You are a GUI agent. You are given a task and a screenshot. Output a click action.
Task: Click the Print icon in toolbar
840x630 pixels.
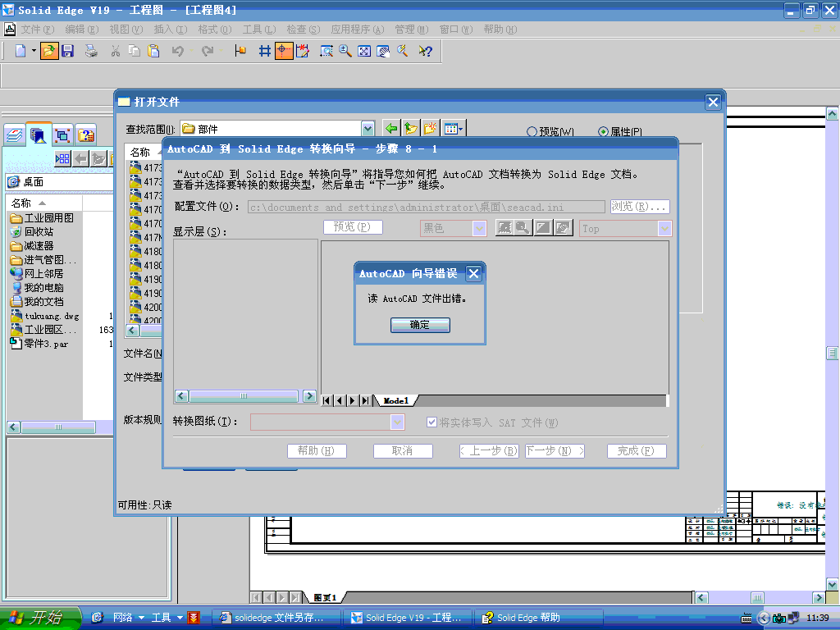pyautogui.click(x=91, y=51)
